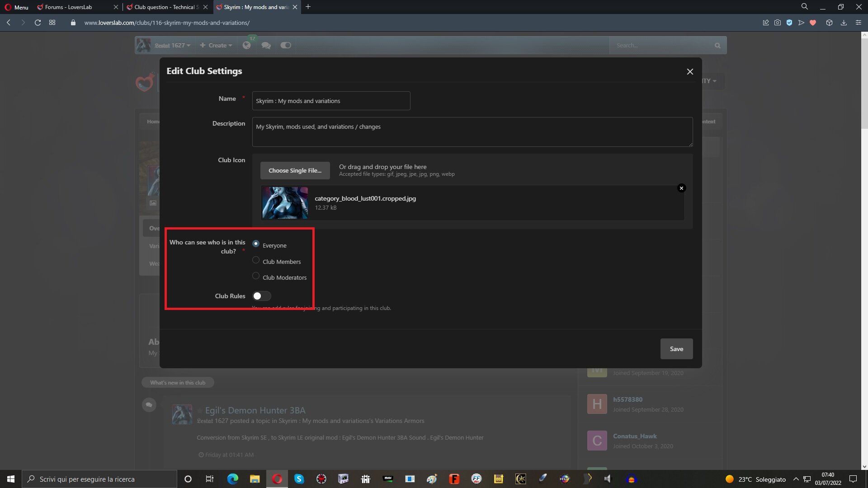
Task: Enable the Club Rules toggle
Action: tap(261, 296)
